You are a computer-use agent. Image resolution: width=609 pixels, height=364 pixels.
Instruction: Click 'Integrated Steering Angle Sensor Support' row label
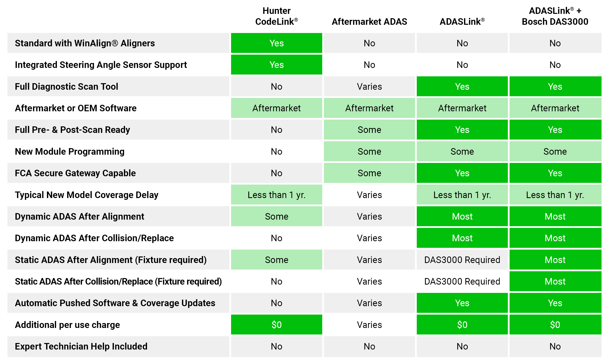(101, 65)
